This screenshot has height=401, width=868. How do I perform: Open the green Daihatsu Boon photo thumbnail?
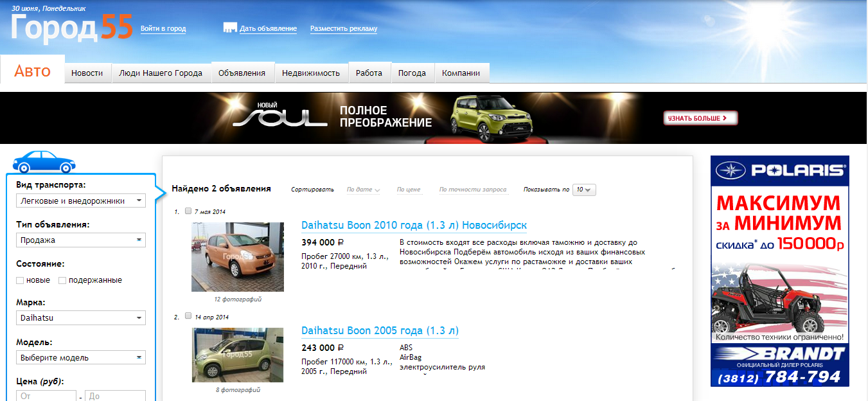[x=238, y=355]
